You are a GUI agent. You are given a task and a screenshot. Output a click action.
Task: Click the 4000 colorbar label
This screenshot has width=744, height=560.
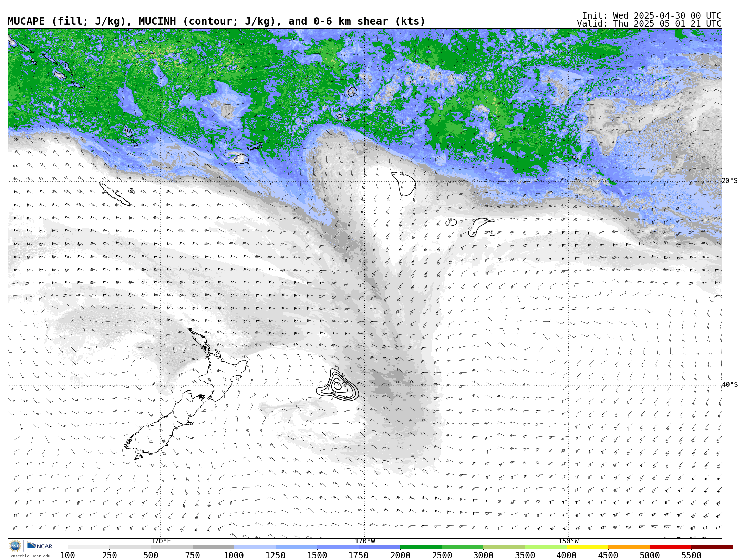(x=567, y=555)
